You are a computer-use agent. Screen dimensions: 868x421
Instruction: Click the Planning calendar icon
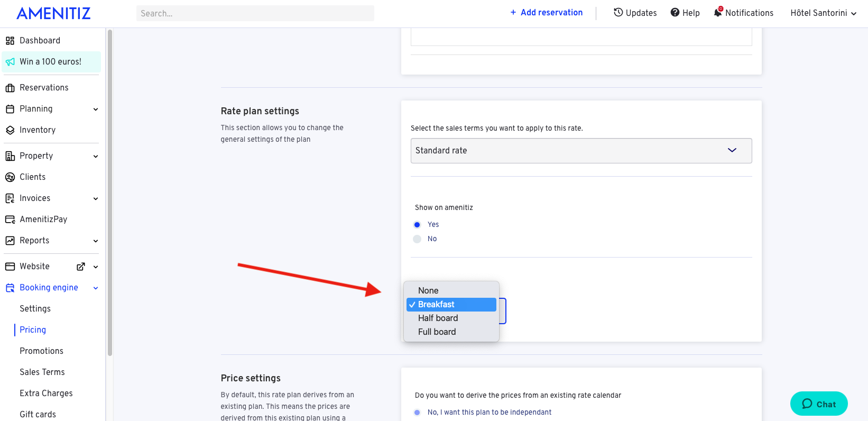tap(10, 109)
